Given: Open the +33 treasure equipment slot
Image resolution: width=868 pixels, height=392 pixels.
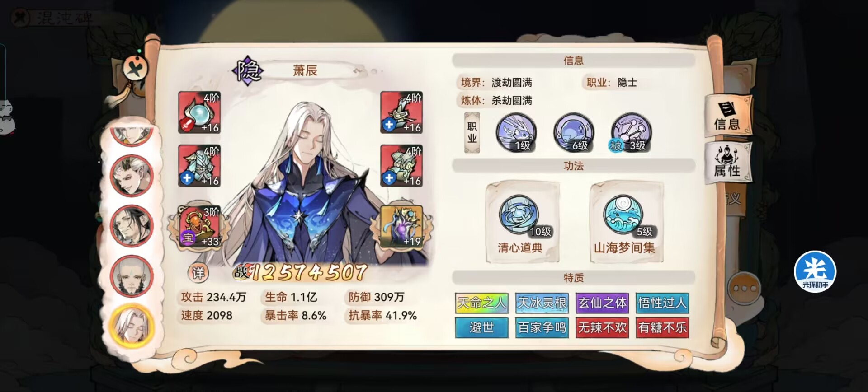Looking at the screenshot, I should pos(199,226).
